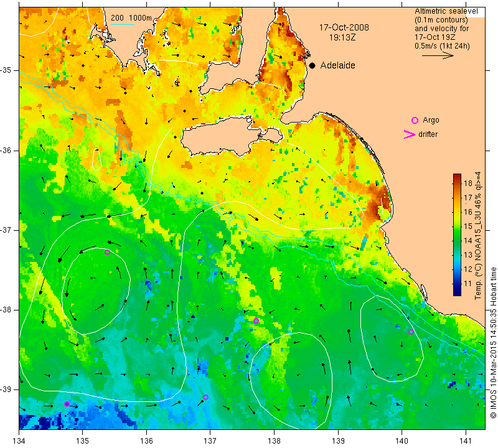Click the 0.5m/s velocity scale arrow

[x=438, y=55]
